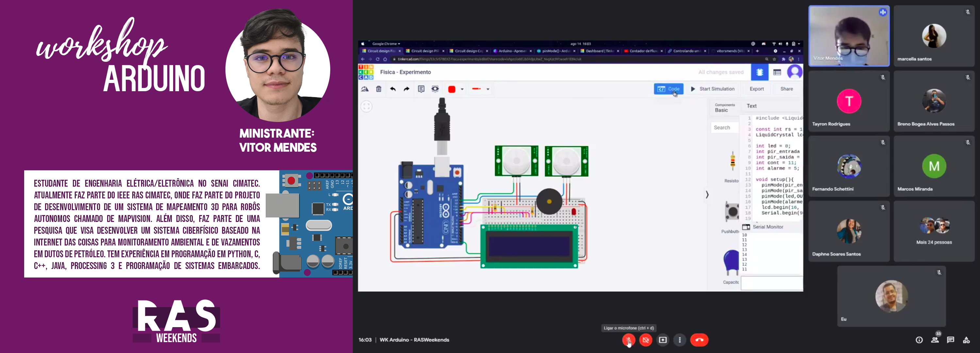Click the trash delete icon in Tinkercad toolbar
980x353 pixels.
coord(379,89)
